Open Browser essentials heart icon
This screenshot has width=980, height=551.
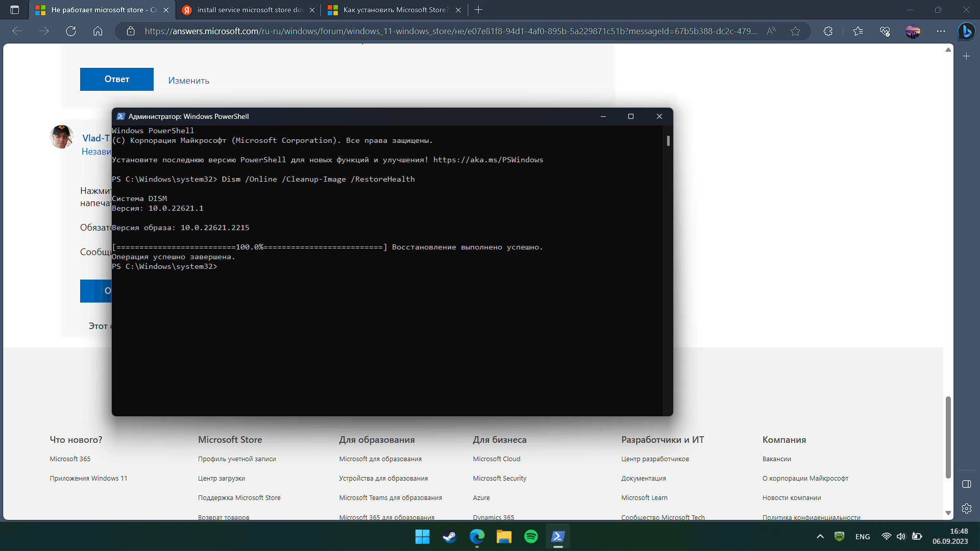click(x=885, y=31)
